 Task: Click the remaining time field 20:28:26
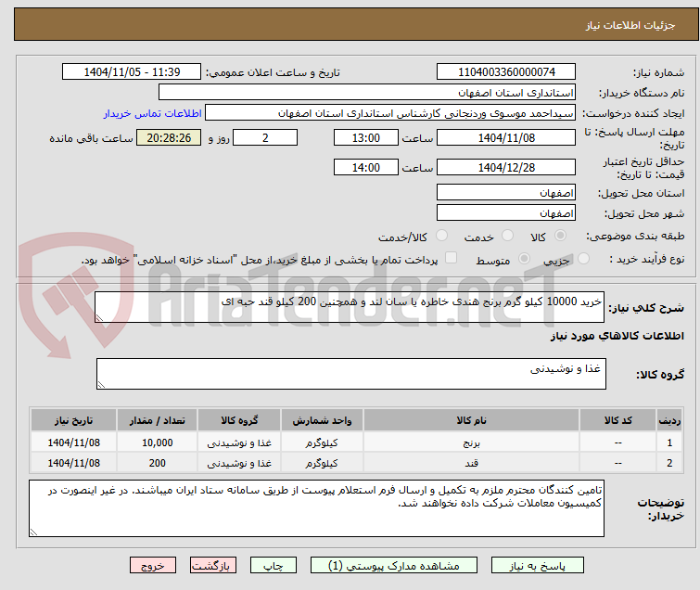coord(169,137)
